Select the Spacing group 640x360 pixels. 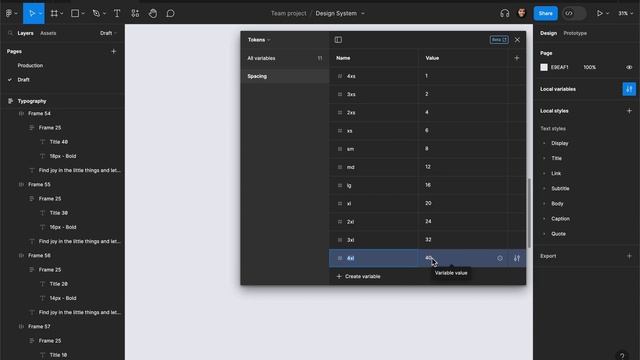tap(285, 76)
